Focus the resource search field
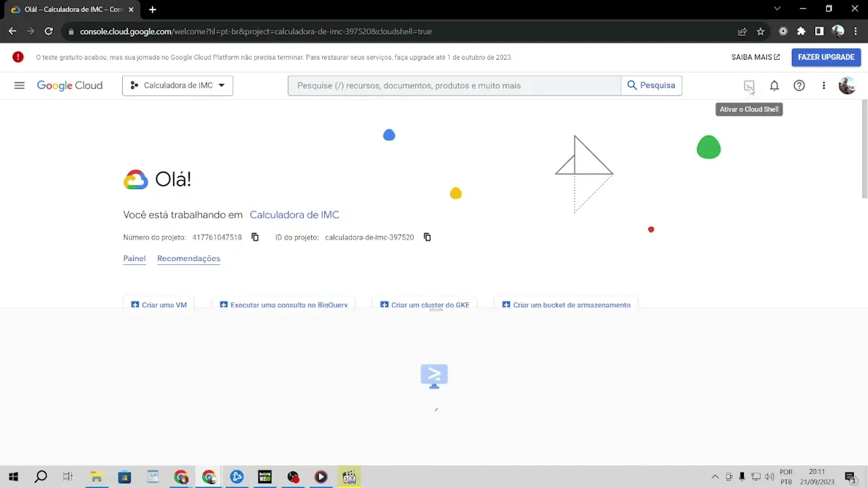The height and width of the screenshot is (488, 868). point(454,85)
